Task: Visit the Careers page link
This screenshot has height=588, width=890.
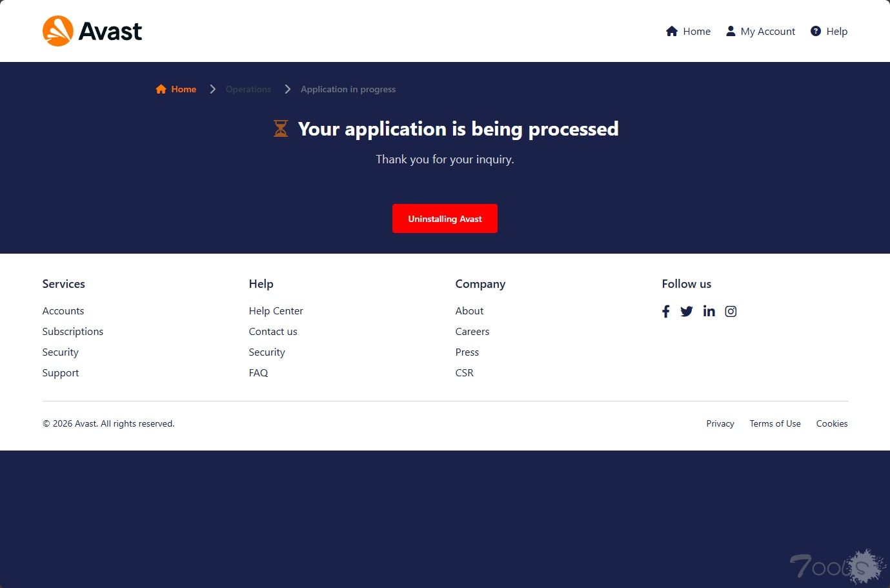Action: click(472, 332)
